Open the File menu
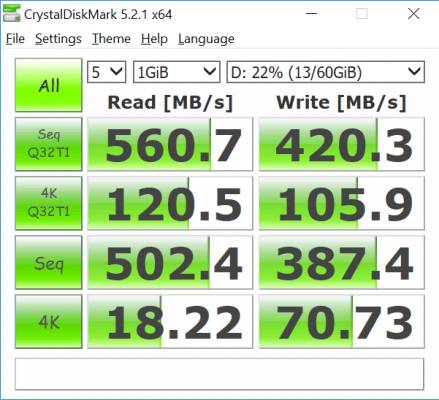The image size is (439, 400). (15, 39)
